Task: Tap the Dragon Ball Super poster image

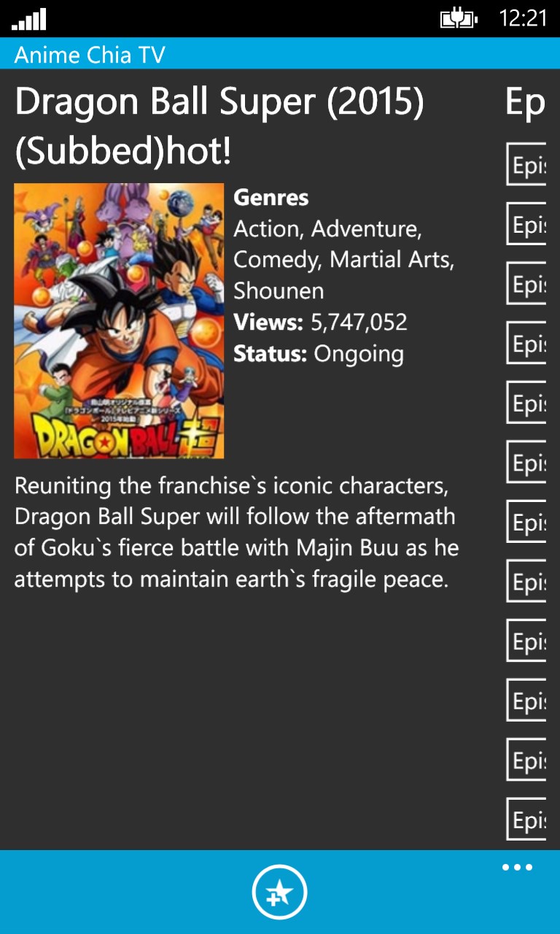Action: point(119,320)
